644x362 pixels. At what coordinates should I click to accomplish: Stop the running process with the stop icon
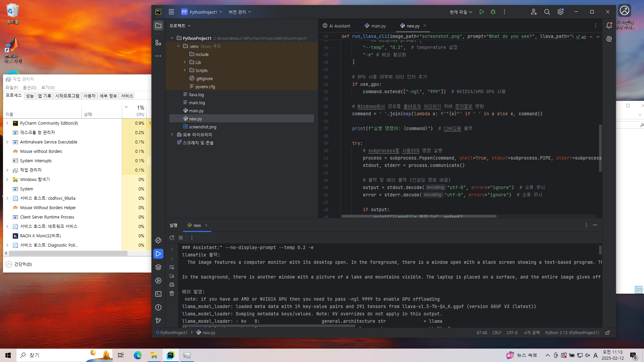click(181, 238)
